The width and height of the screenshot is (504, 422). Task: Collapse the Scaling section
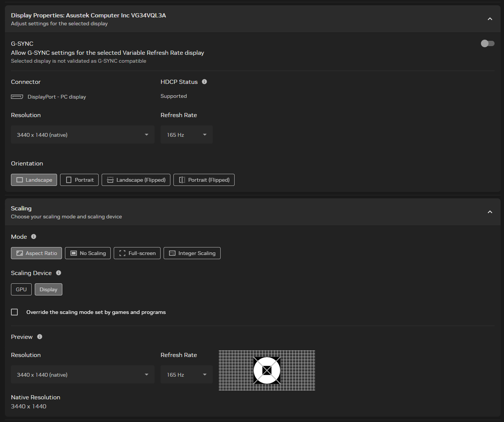(490, 212)
